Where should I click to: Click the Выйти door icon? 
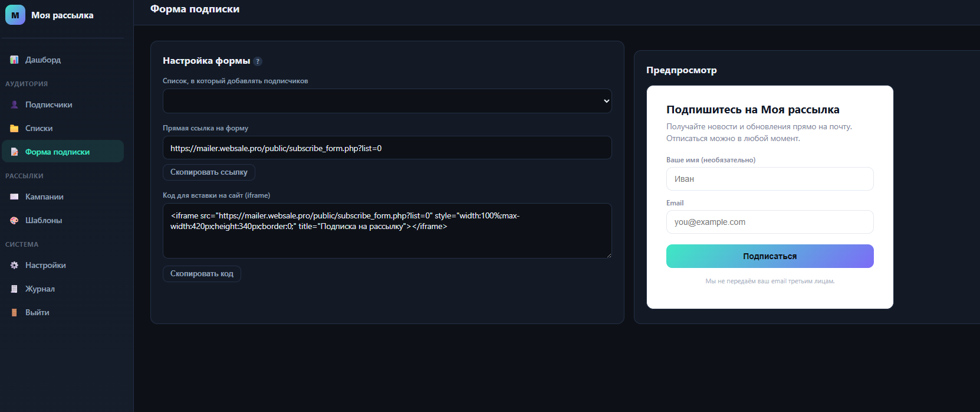pos(14,312)
